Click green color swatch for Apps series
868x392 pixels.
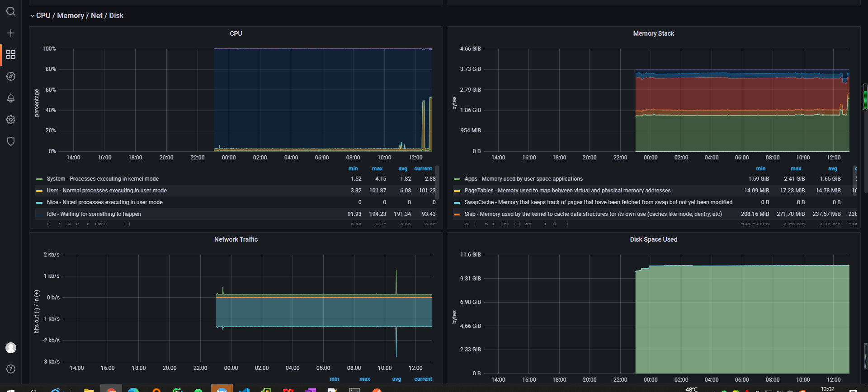pos(457,179)
